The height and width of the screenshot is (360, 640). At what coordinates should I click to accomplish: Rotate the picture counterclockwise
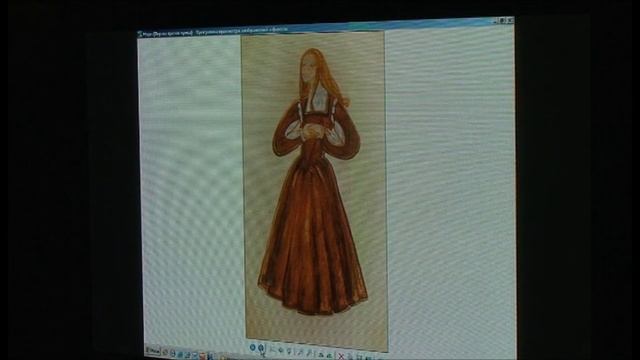tap(329, 356)
